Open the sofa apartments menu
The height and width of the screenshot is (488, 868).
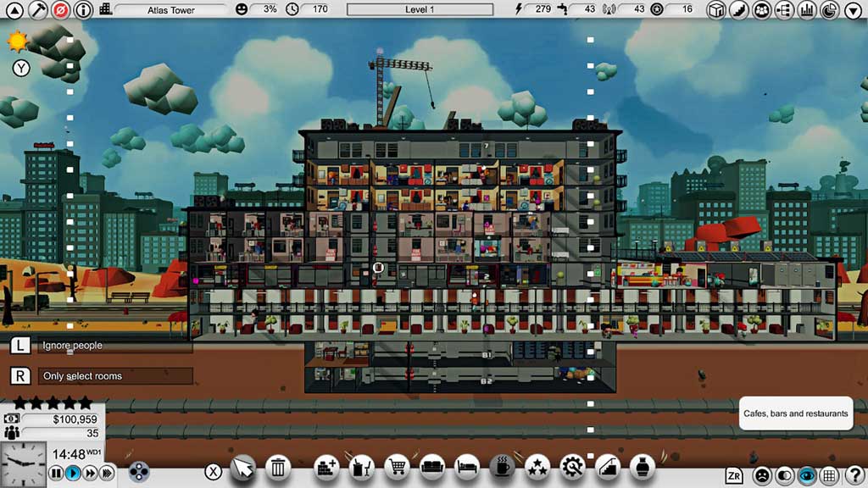(x=431, y=468)
